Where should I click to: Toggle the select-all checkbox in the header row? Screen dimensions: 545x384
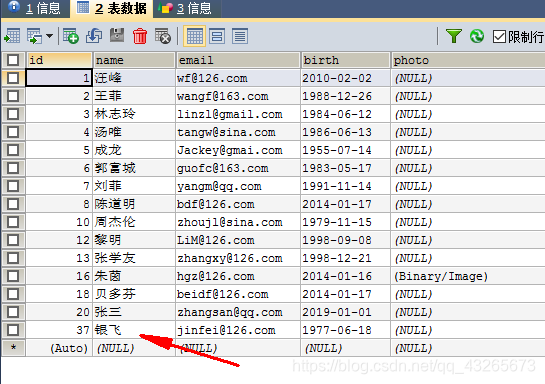(x=13, y=60)
